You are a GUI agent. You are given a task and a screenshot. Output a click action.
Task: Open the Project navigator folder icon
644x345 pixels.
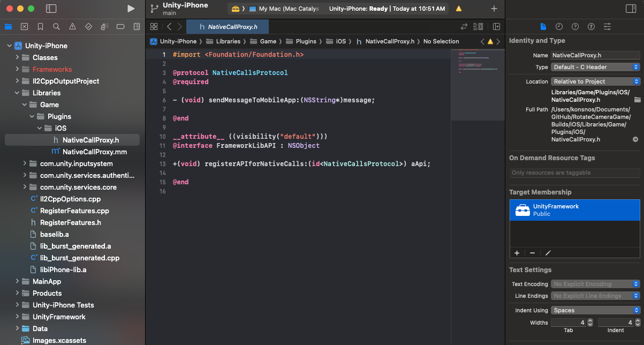point(8,26)
